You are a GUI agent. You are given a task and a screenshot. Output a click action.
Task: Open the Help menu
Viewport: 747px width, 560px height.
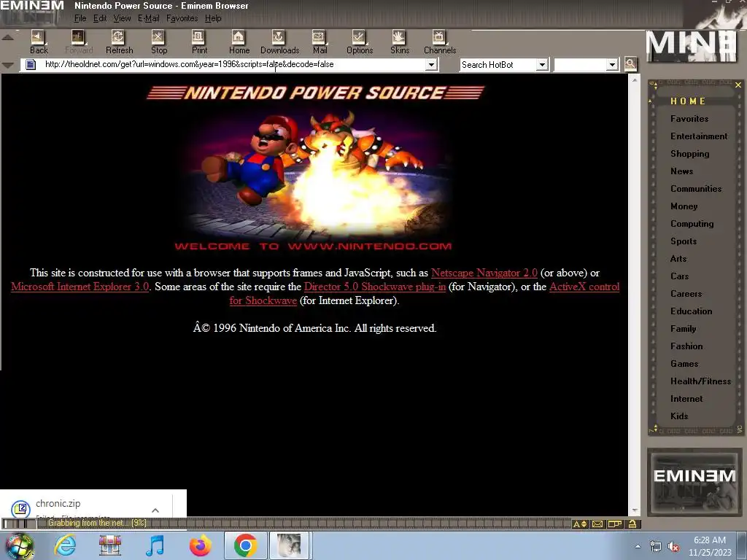click(x=213, y=18)
